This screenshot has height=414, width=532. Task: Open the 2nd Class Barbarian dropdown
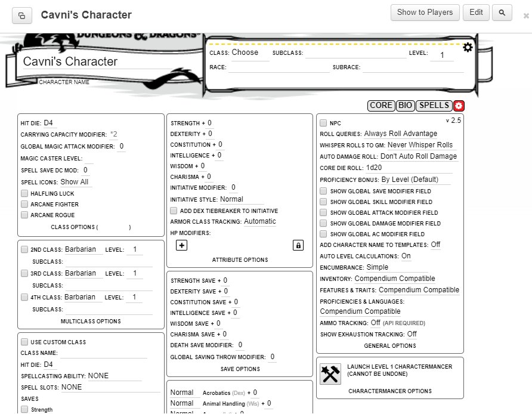(83, 249)
